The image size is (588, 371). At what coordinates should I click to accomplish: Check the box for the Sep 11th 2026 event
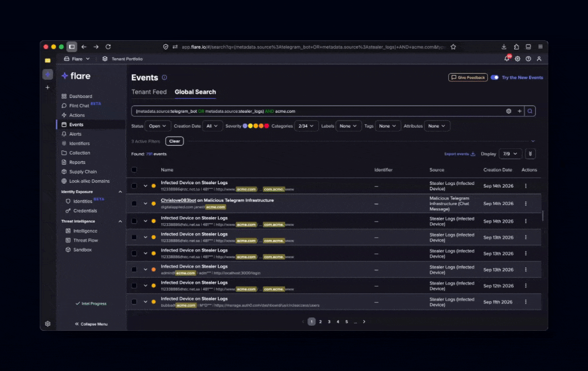coord(134,301)
